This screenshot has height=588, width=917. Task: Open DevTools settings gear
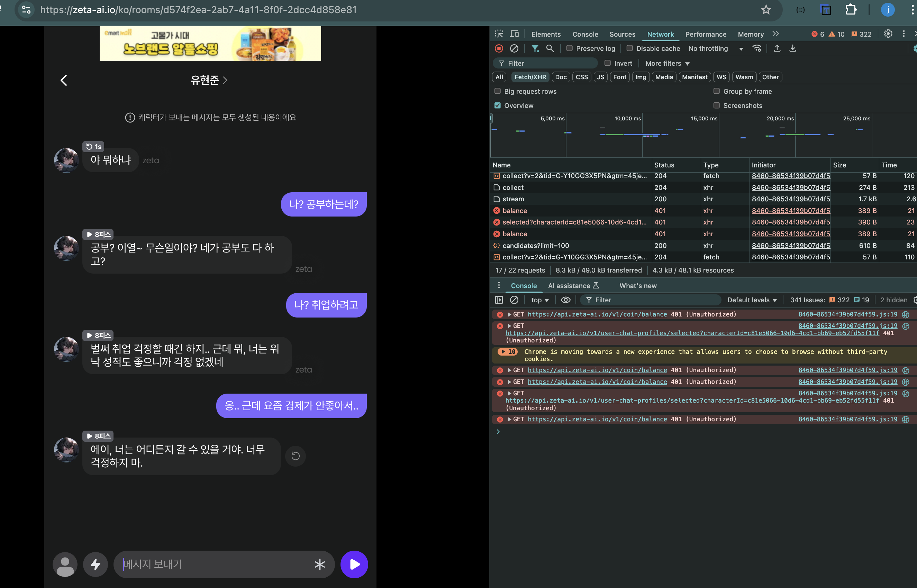click(888, 34)
